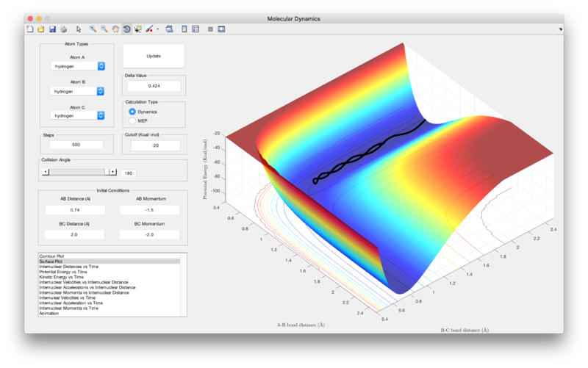Click the Delta Value field showing 0.424

tap(154, 86)
